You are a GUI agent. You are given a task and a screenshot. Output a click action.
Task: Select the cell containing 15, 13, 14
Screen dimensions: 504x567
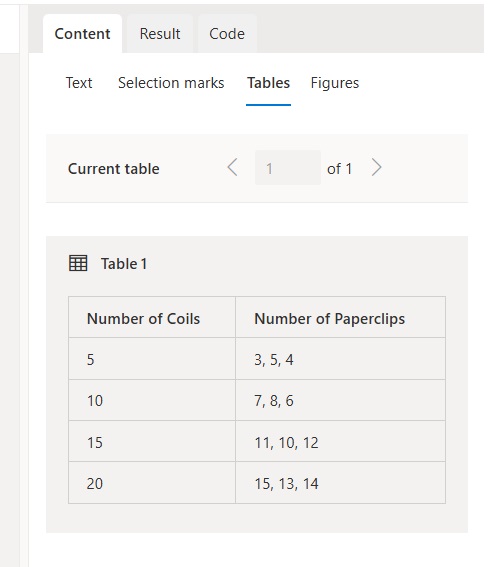(340, 483)
